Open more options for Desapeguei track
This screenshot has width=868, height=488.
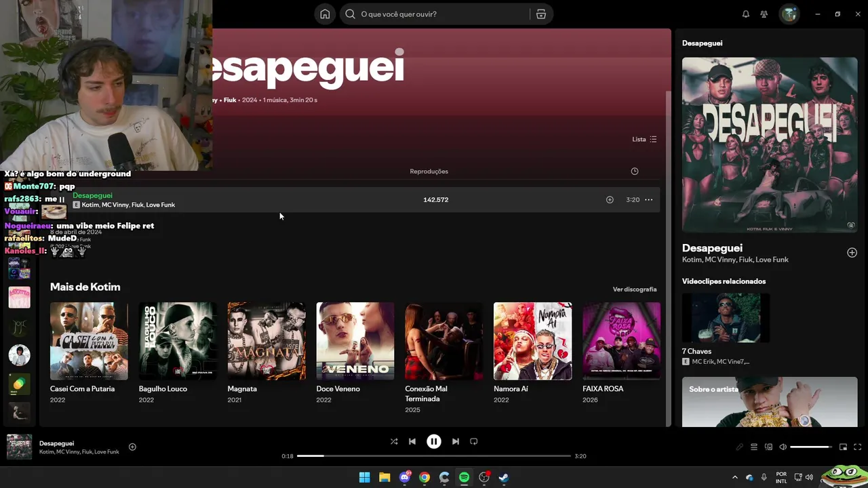[x=649, y=200]
